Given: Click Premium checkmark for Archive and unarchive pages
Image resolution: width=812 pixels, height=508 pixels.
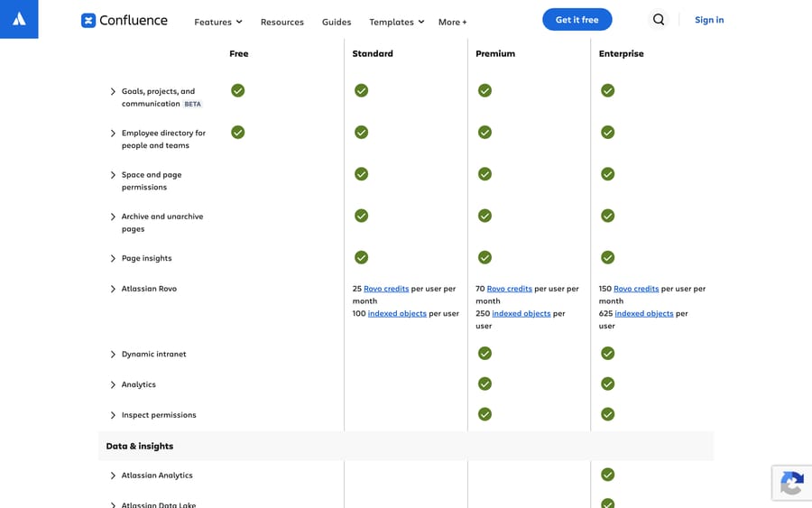Looking at the screenshot, I should click(484, 216).
